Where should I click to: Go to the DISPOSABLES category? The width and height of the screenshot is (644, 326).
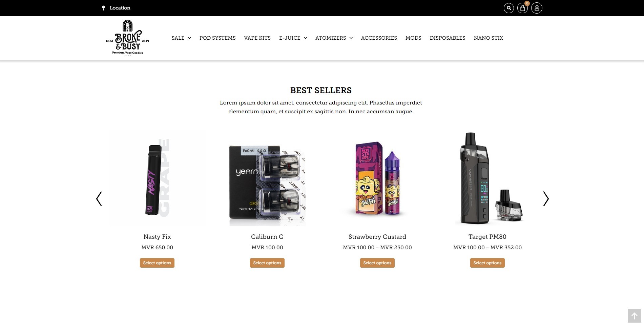(448, 38)
